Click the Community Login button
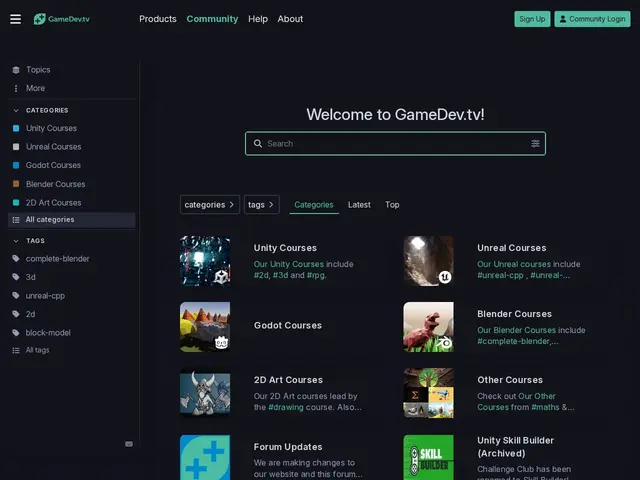Screen dimensions: 640x480 pyautogui.click(x=592, y=19)
